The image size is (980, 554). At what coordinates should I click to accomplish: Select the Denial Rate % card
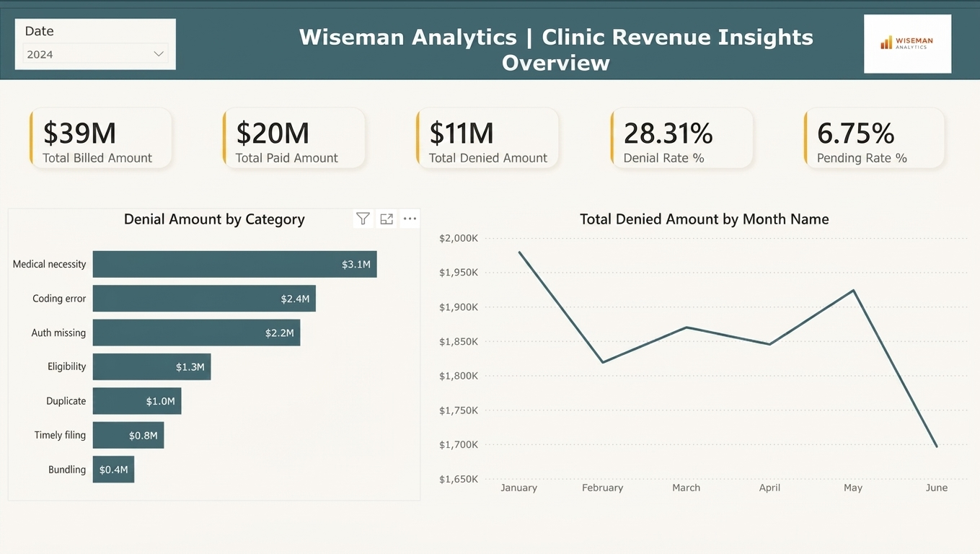click(681, 138)
